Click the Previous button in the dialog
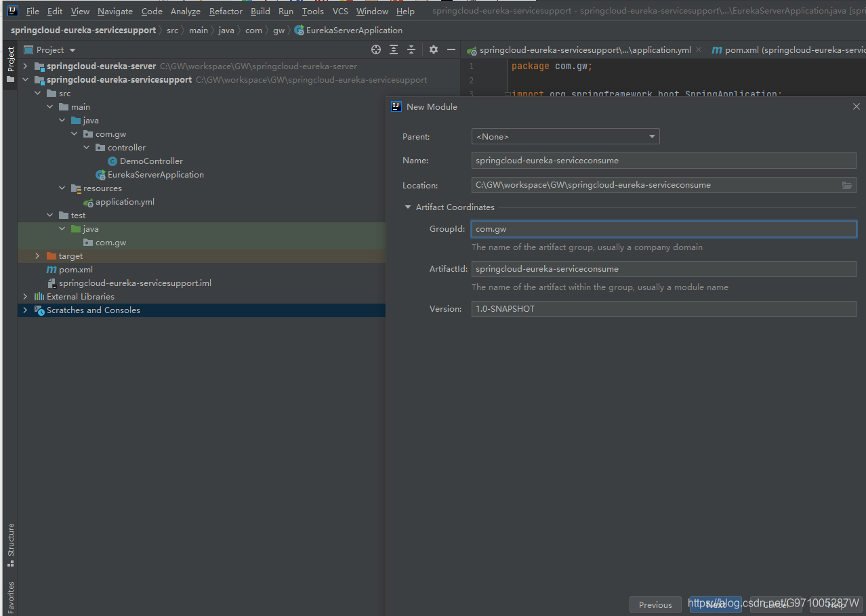 click(655, 604)
